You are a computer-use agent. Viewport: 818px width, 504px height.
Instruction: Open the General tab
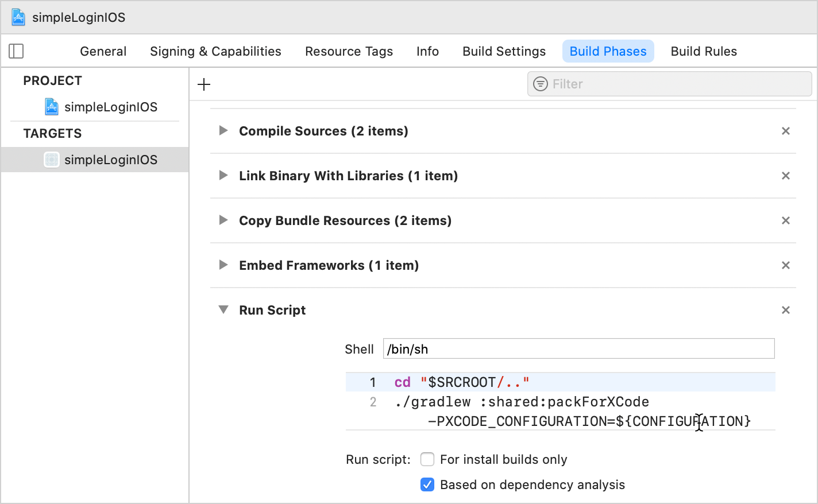click(103, 51)
